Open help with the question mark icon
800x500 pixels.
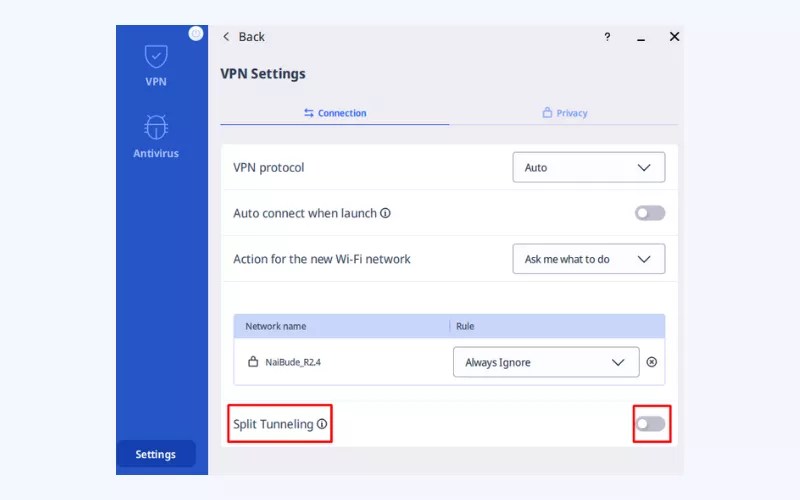click(607, 37)
